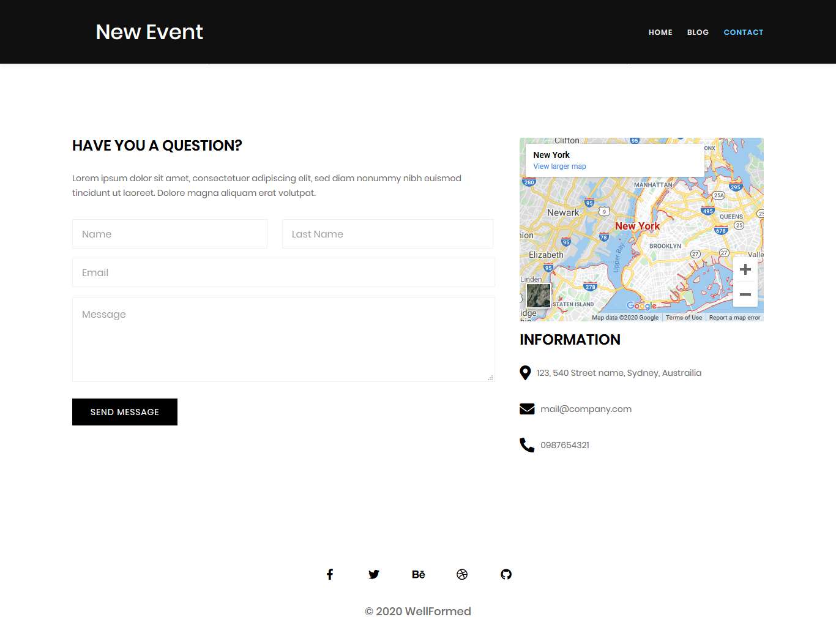The image size is (836, 644).
Task: Focus the Last Name input field
Action: (387, 234)
